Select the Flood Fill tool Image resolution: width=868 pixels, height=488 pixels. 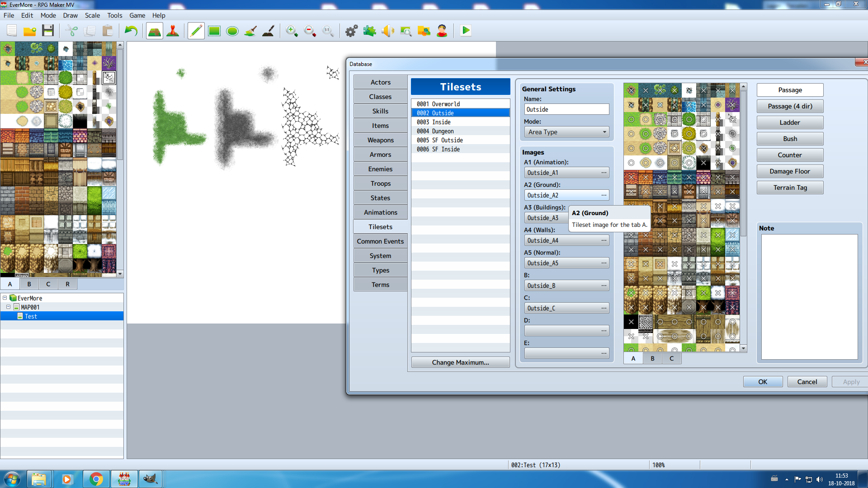pos(250,31)
